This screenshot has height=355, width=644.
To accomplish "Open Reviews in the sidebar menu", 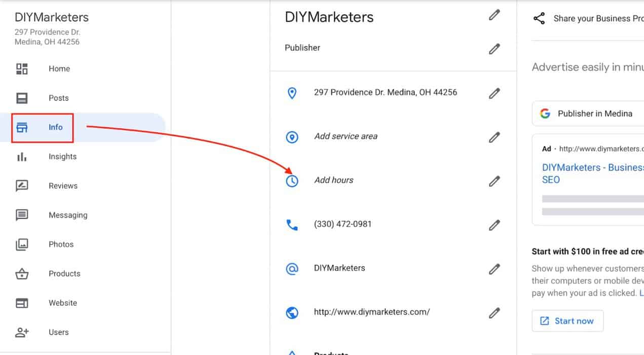I will click(x=63, y=186).
